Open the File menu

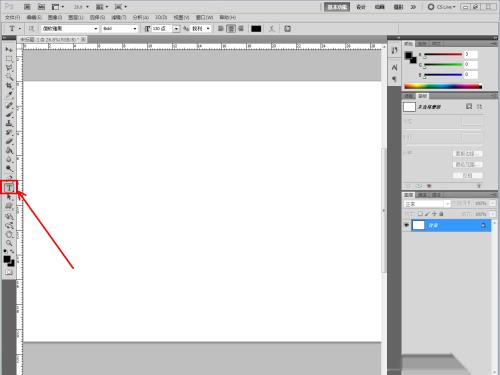coord(12,17)
